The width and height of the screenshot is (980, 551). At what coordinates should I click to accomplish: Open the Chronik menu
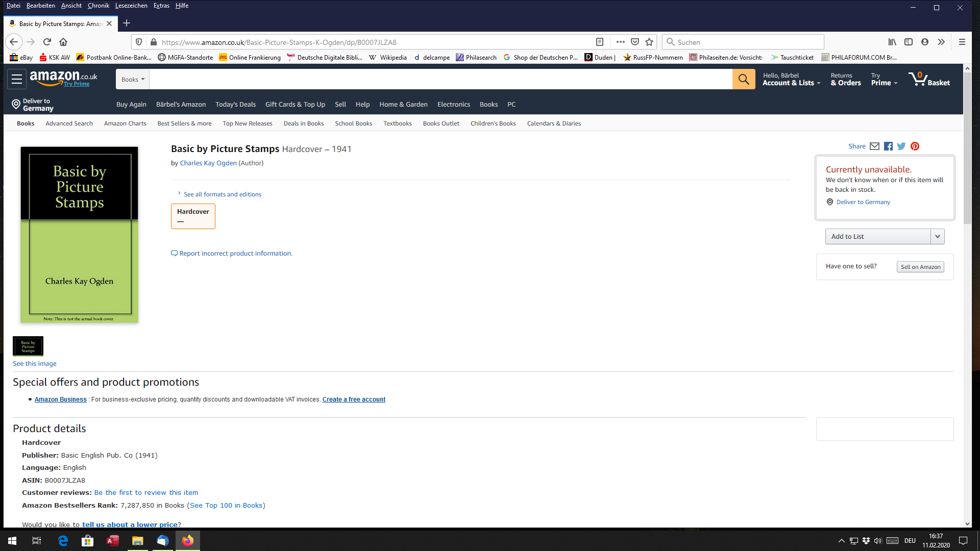(98, 6)
